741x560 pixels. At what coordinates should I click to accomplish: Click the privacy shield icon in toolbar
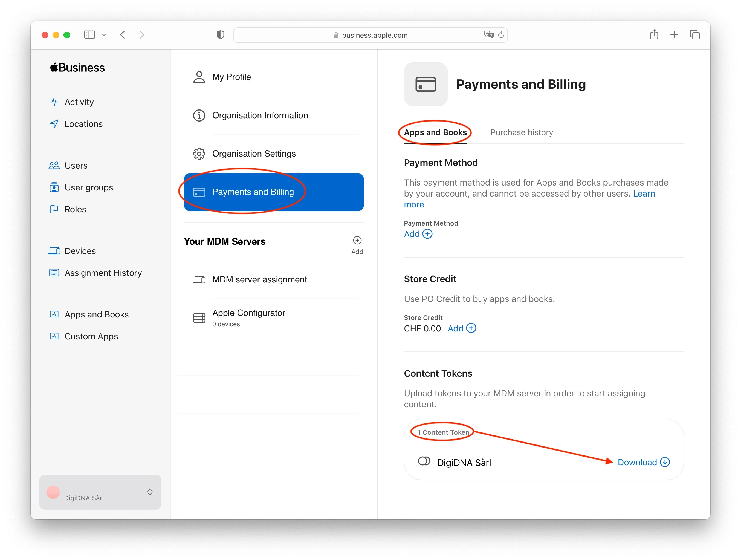(220, 35)
